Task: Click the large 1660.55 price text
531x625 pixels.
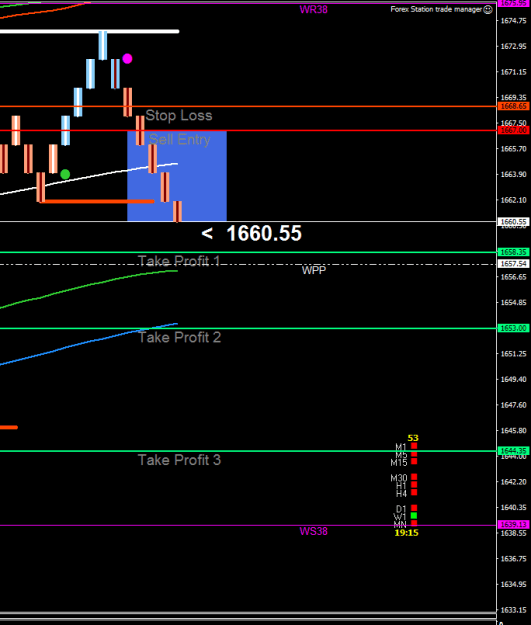Action: point(264,233)
